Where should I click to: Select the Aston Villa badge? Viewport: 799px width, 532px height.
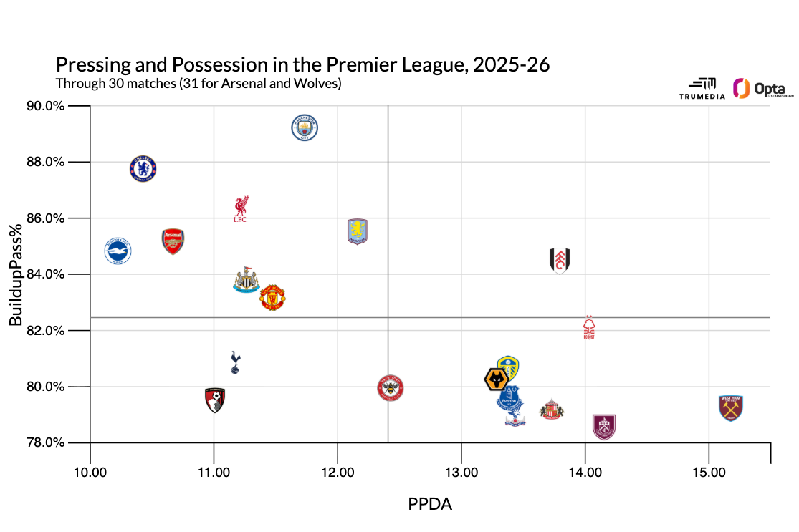tap(357, 232)
